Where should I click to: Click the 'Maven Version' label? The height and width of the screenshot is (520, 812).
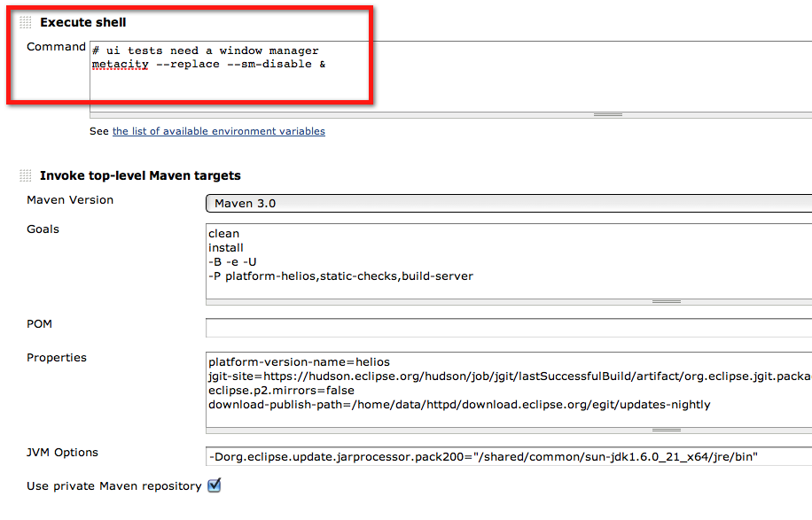[x=70, y=199]
